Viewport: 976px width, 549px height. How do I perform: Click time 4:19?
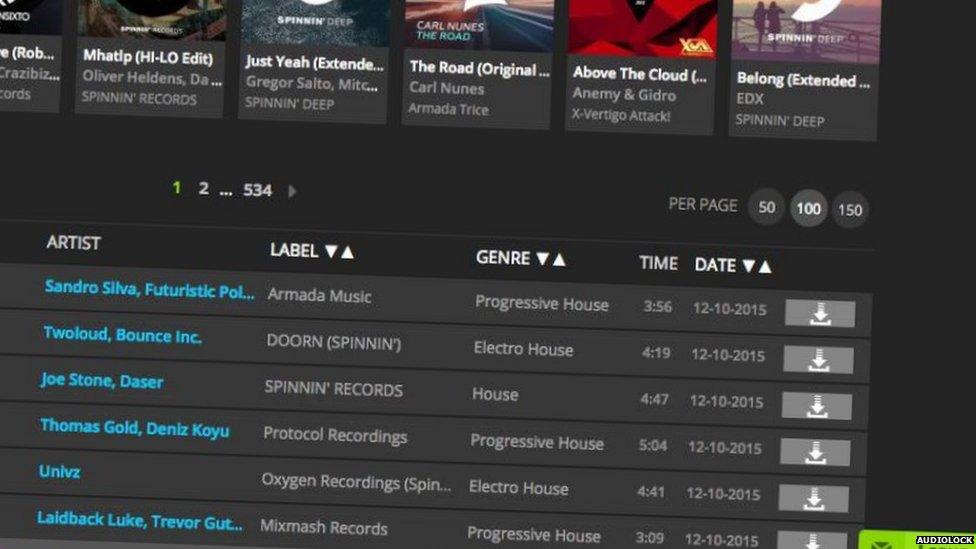point(656,353)
